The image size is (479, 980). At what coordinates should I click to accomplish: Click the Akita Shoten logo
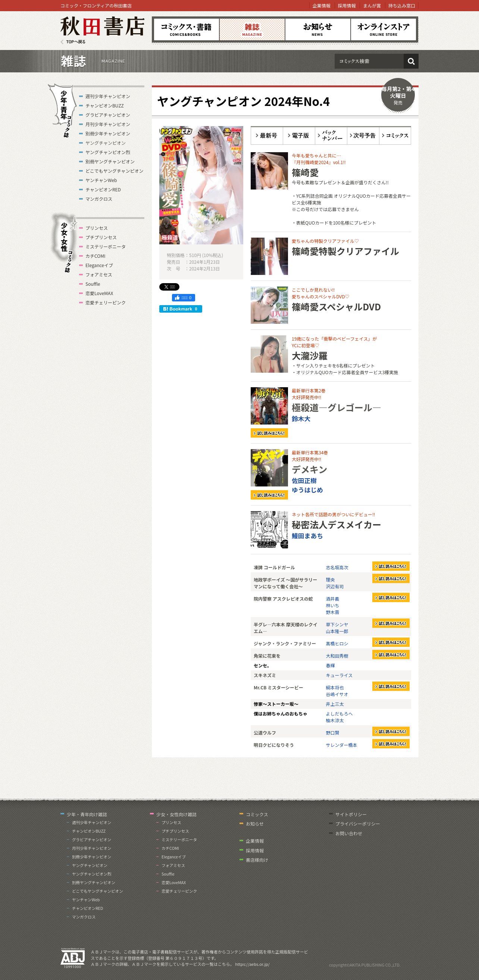(103, 26)
